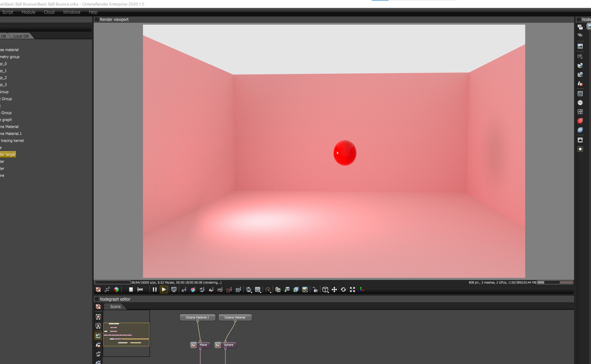Toggle the viewport lock icon
Viewport: 591px width, 364px height.
click(x=315, y=290)
